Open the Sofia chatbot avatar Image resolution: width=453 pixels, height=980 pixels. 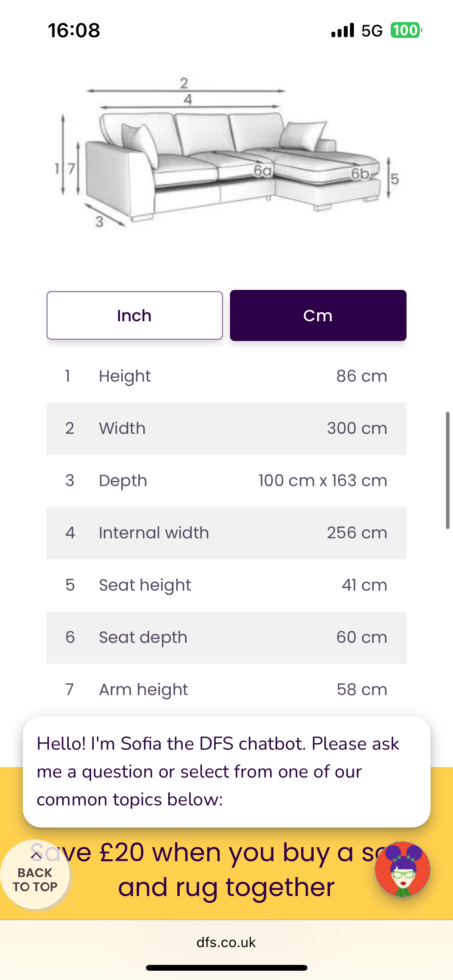point(402,869)
